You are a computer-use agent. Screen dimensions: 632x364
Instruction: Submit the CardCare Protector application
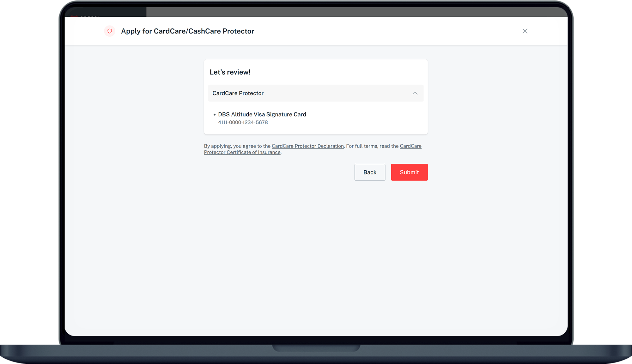click(409, 172)
